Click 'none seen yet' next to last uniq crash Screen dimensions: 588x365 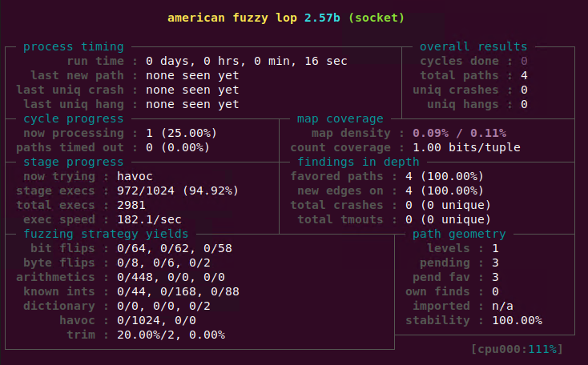[x=192, y=90]
